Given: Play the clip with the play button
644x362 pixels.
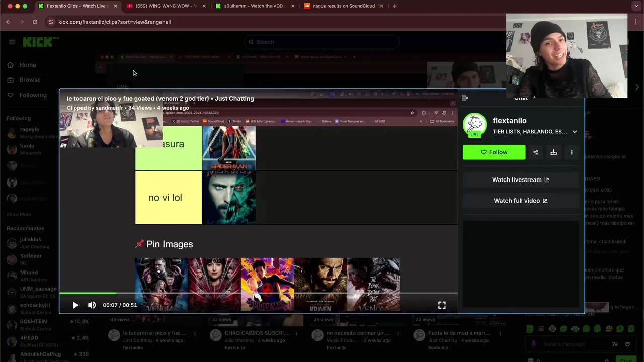Looking at the screenshot, I should 75,305.
